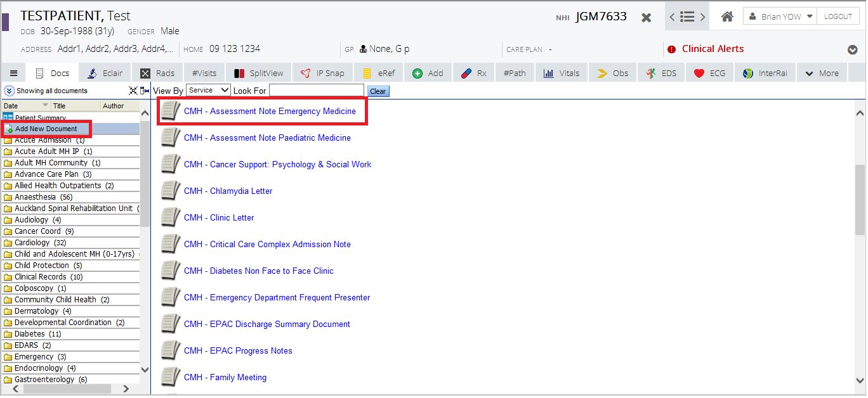
Task: Open the Cardiology folder
Action: 32,243
